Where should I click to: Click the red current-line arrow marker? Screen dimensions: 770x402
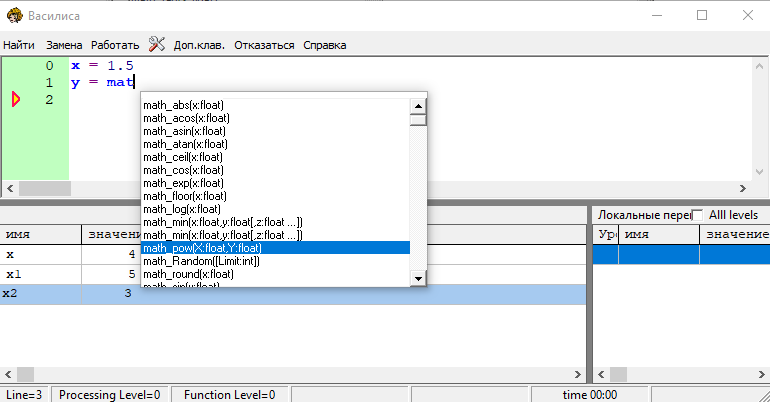(16, 99)
